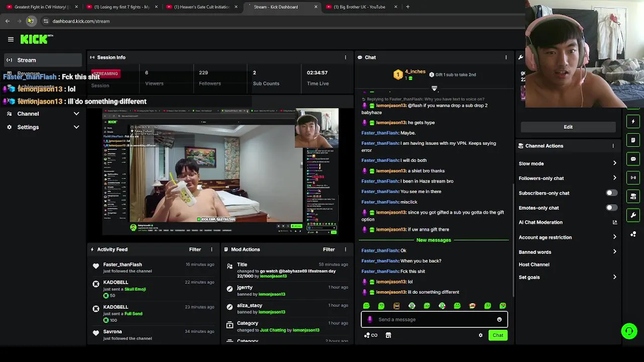
Task: Click aliza_stacy in Mod Actions
Action: 250,306
